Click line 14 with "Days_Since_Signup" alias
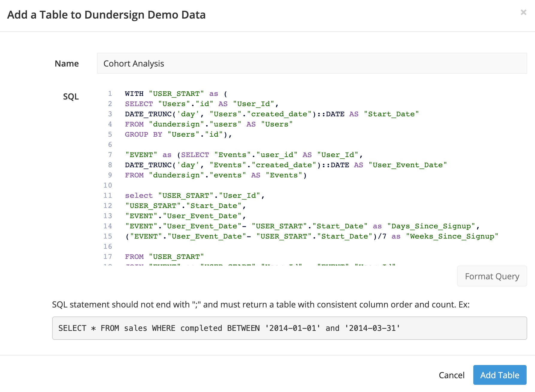The width and height of the screenshot is (535, 392). coord(302,226)
